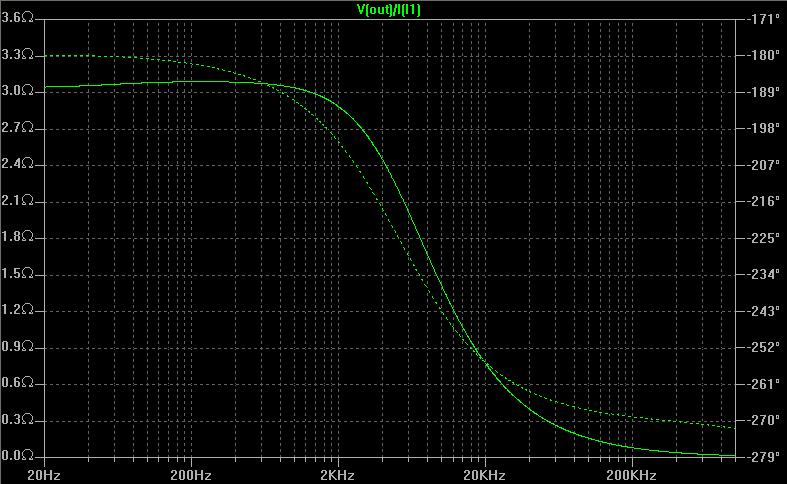
Task: Click the 2.7Ω left axis label
Action: pyautogui.click(x=18, y=128)
